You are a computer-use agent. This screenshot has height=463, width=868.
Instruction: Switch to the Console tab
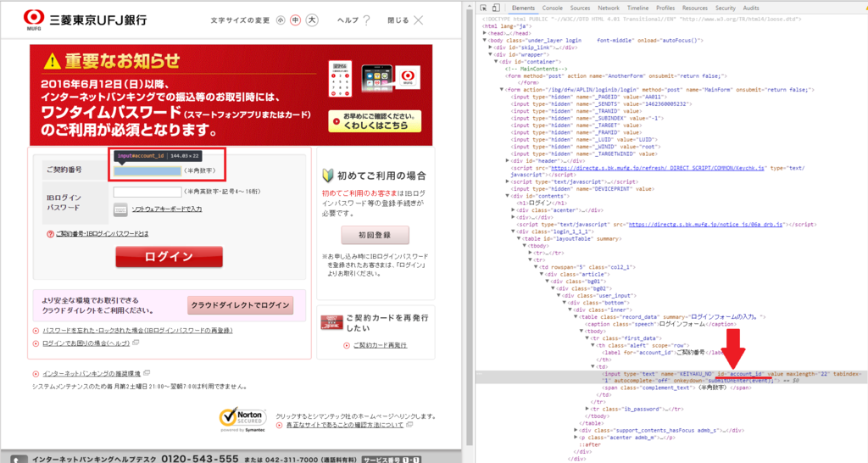[x=553, y=8]
